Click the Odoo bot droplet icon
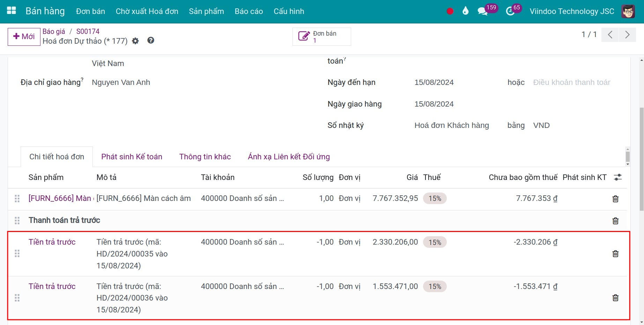 [465, 11]
